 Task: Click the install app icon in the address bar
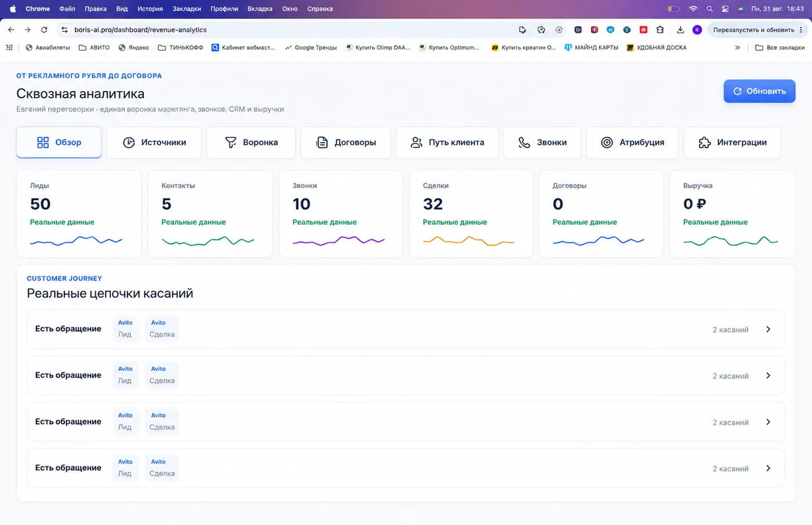tap(523, 30)
